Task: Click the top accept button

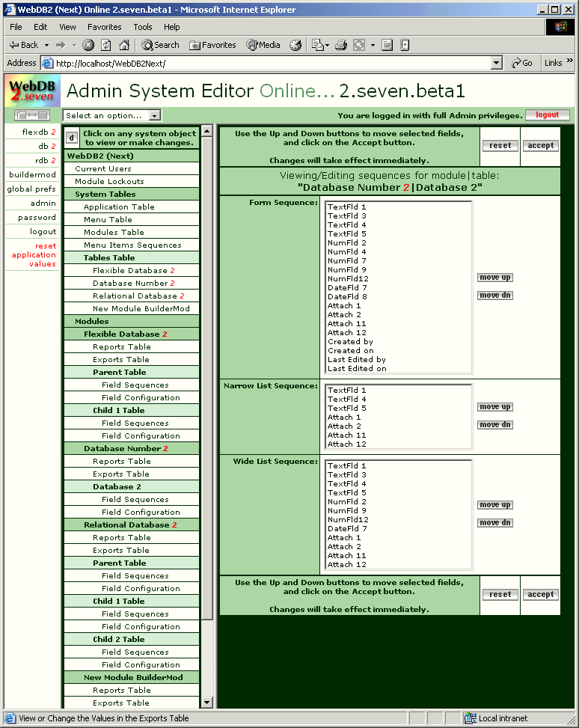Action: tap(540, 145)
